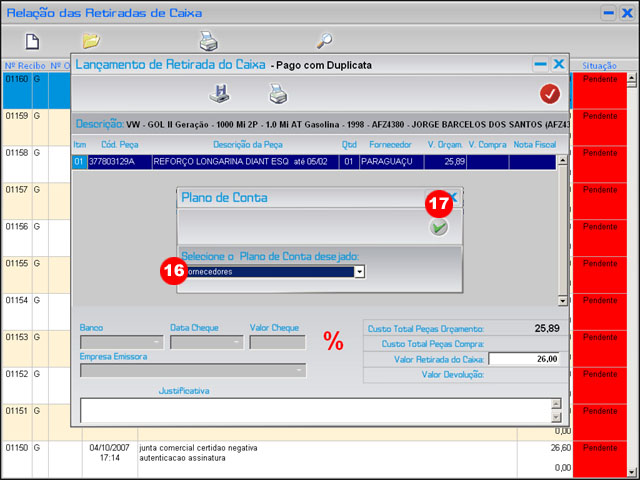
Task: Click the printer icon in main toolbar
Action: [x=208, y=41]
